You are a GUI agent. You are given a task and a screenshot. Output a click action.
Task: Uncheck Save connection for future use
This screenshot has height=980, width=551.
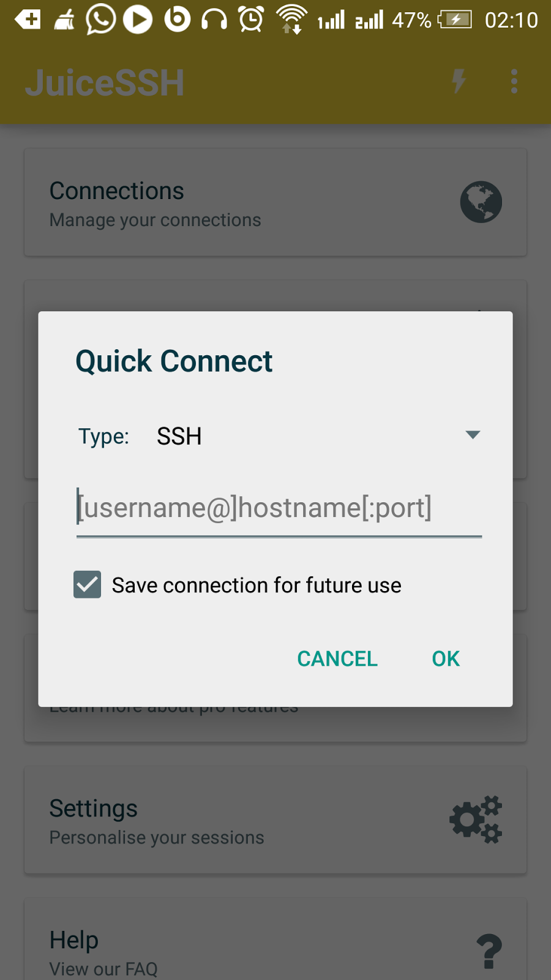pyautogui.click(x=88, y=585)
